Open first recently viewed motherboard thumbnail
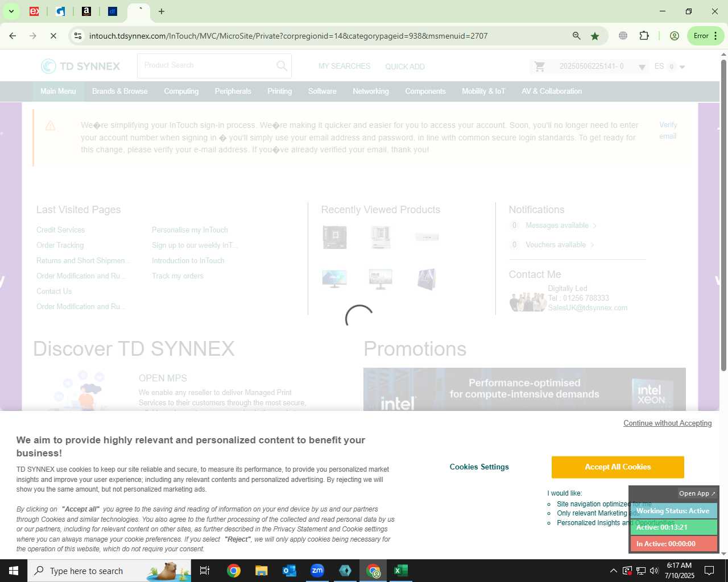Image resolution: width=728 pixels, height=582 pixels. click(x=334, y=238)
